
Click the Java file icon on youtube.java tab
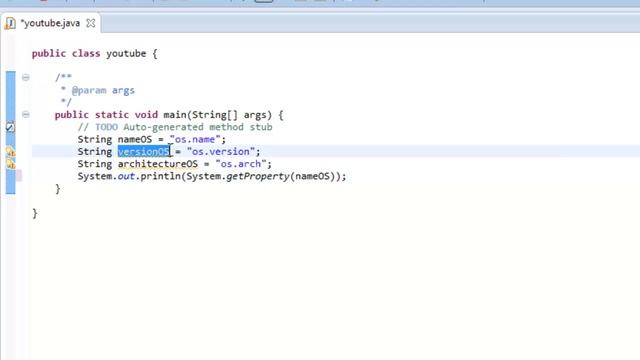pos(10,23)
